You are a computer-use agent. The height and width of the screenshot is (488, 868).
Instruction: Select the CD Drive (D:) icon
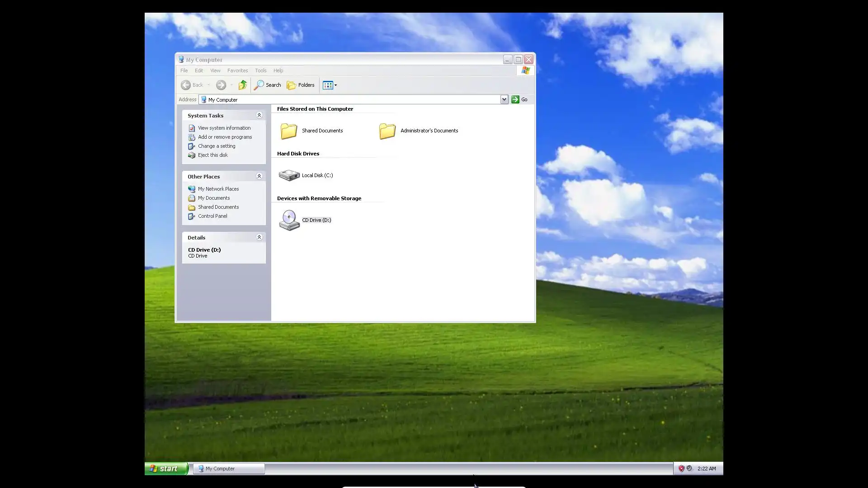pos(289,220)
